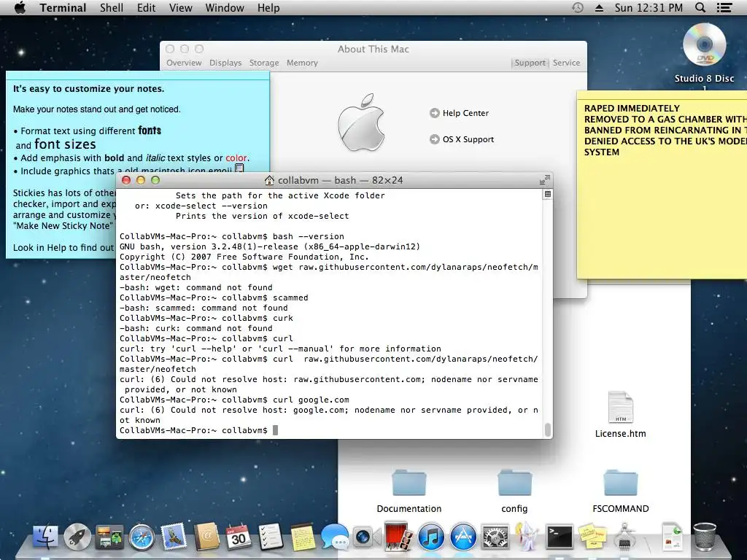
Task: Open the App Store Dock icon
Action: click(x=463, y=537)
